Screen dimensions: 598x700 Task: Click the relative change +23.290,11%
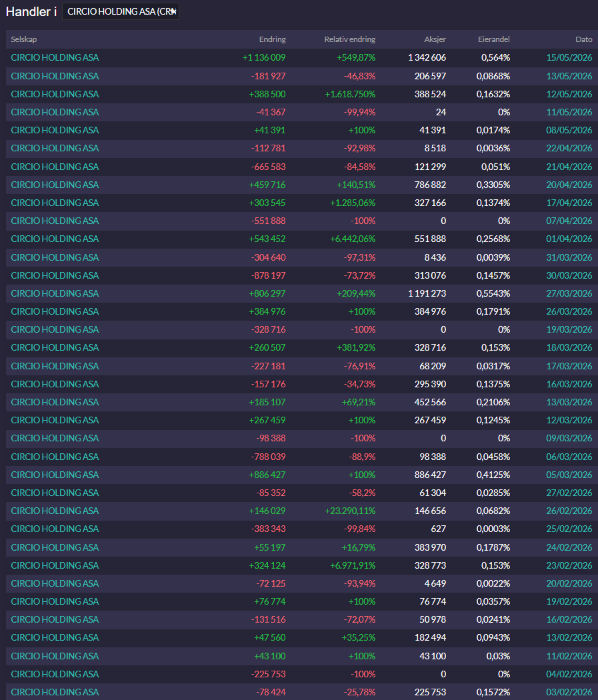(350, 511)
